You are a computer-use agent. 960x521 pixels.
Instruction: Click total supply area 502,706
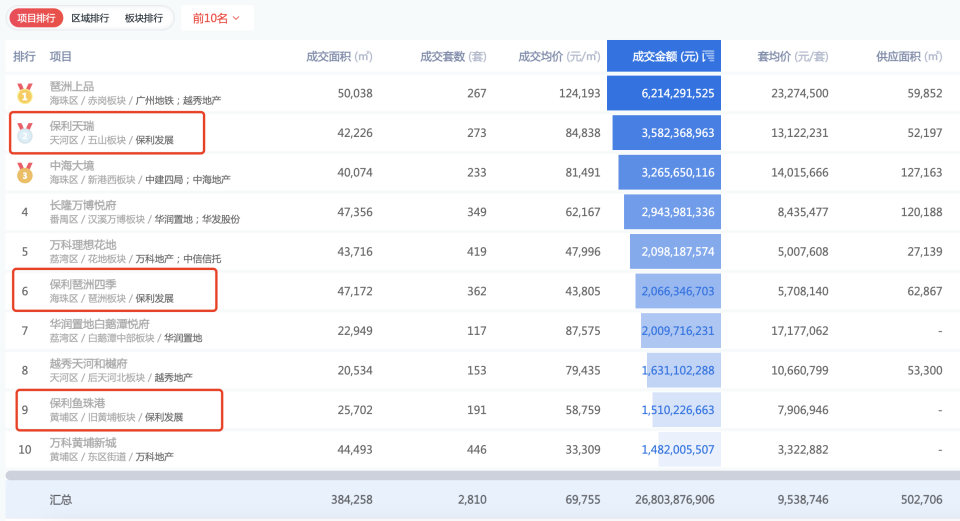tap(921, 500)
